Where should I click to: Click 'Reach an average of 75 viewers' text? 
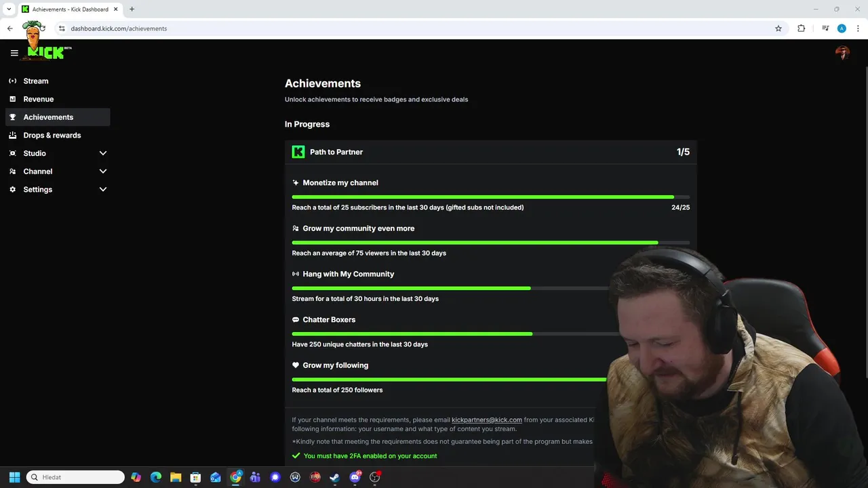click(369, 253)
